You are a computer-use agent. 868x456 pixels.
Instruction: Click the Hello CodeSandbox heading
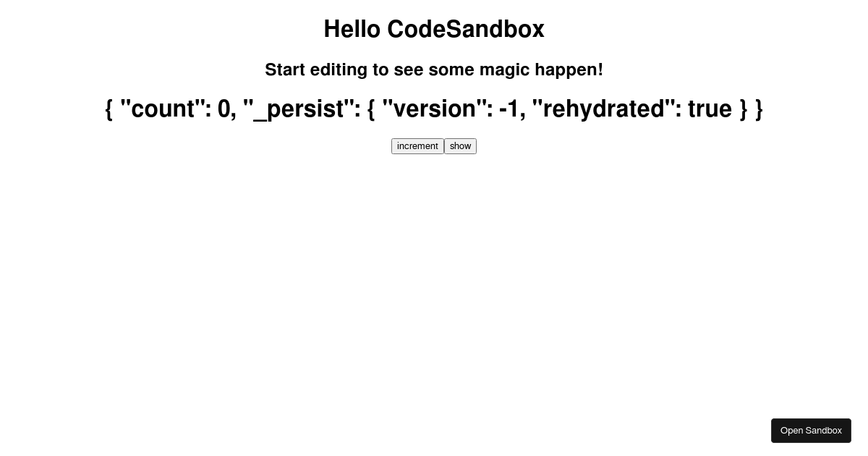(x=434, y=30)
